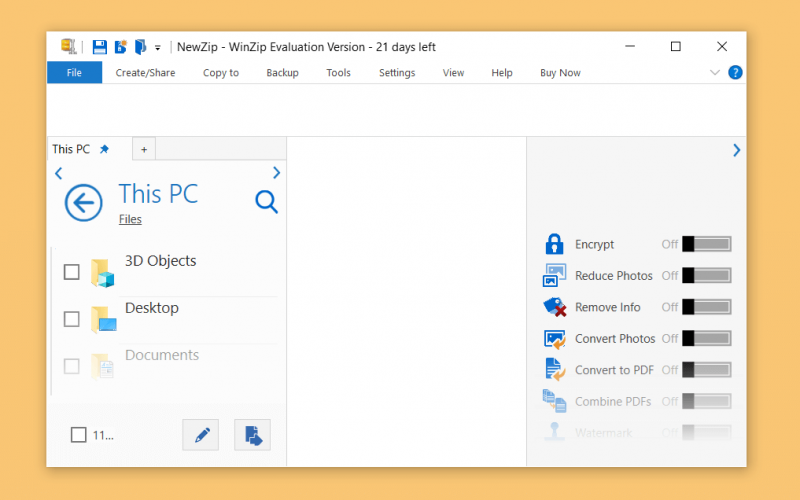Screen dimensions: 800x500
Task: Open the View tab
Action: [x=453, y=72]
